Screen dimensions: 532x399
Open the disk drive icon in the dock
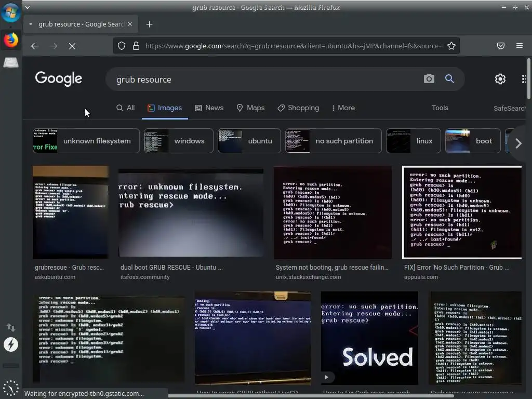point(11,63)
